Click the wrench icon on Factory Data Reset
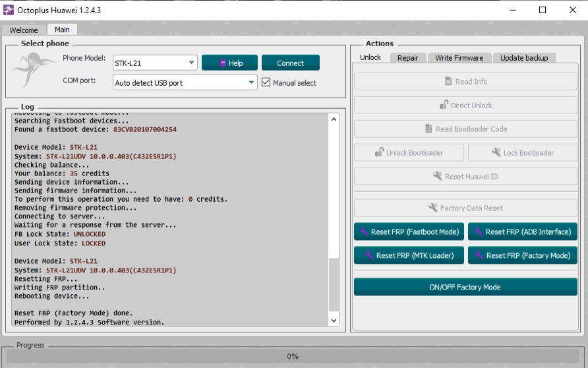The height and width of the screenshot is (368, 588). pyautogui.click(x=432, y=208)
